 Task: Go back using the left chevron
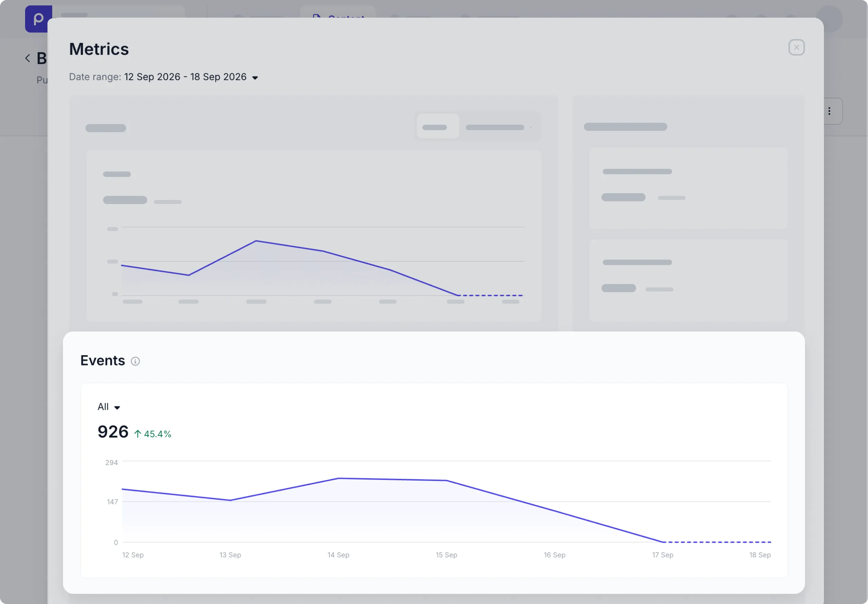click(x=27, y=58)
